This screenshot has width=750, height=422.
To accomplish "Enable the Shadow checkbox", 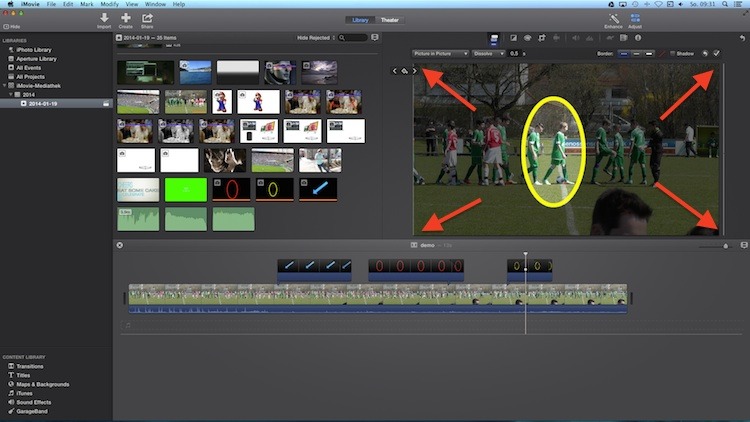I will coord(671,53).
